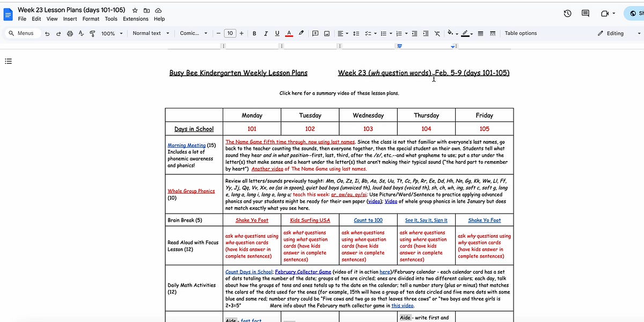
Task: Click the insert image icon
Action: pos(326,33)
